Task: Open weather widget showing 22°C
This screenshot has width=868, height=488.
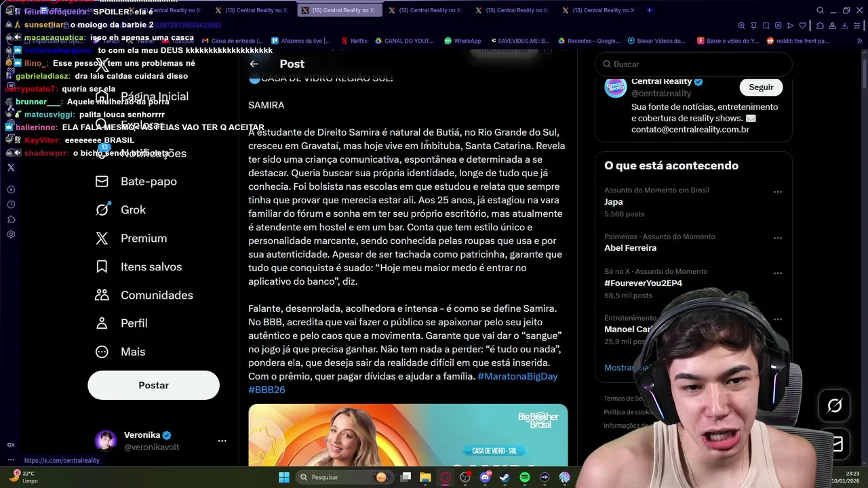Action: 23,477
